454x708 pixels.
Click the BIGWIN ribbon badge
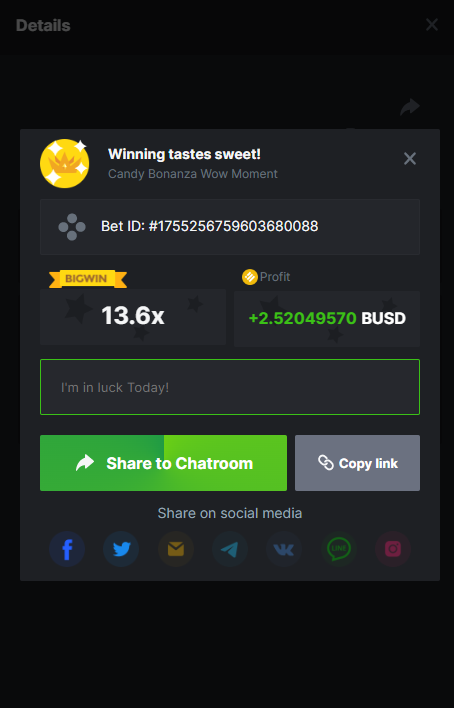pyautogui.click(x=88, y=279)
